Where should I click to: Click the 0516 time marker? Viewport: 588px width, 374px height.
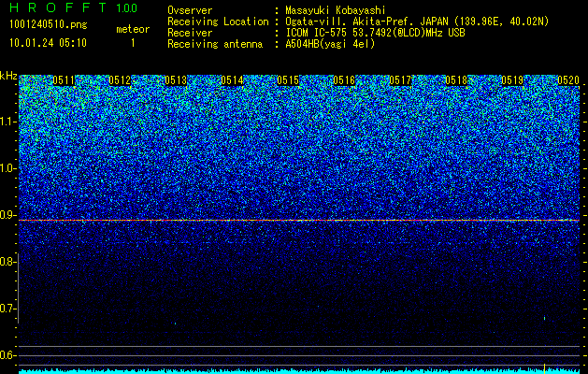point(344,80)
